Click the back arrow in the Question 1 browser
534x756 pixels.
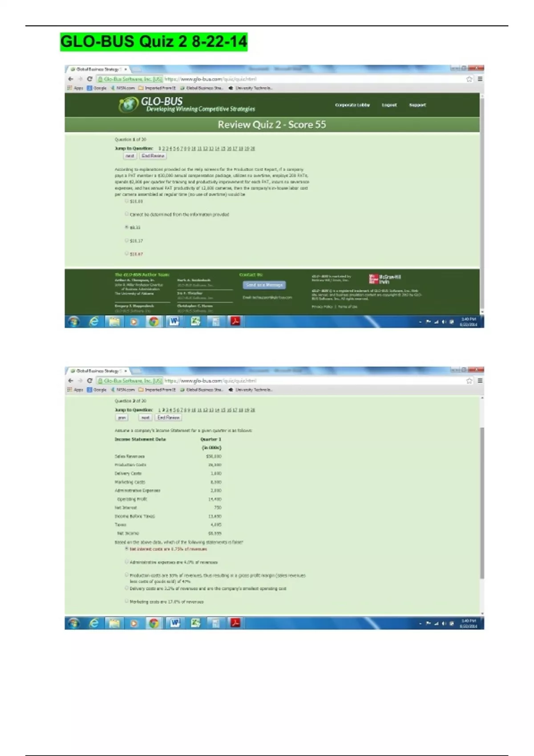coord(71,79)
